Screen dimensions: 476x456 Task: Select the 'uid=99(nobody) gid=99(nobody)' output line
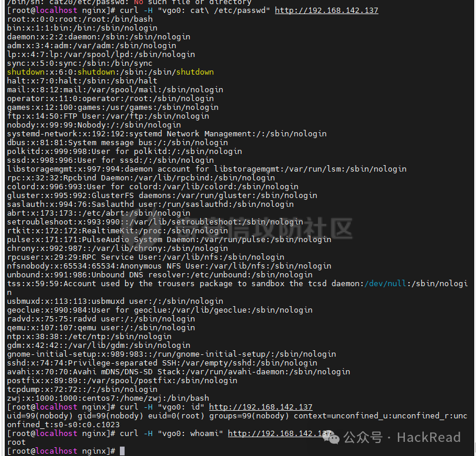(237, 415)
